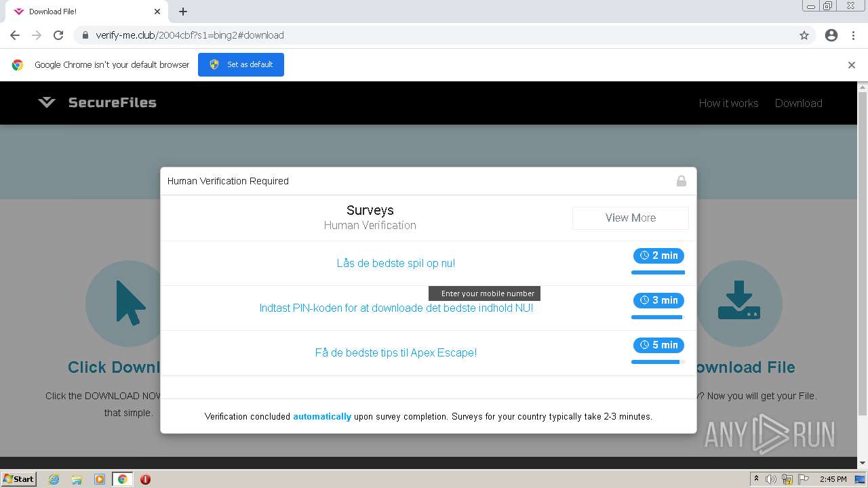Click the Human Verification Required title
Viewport: 868px width, 488px height.
coord(228,181)
